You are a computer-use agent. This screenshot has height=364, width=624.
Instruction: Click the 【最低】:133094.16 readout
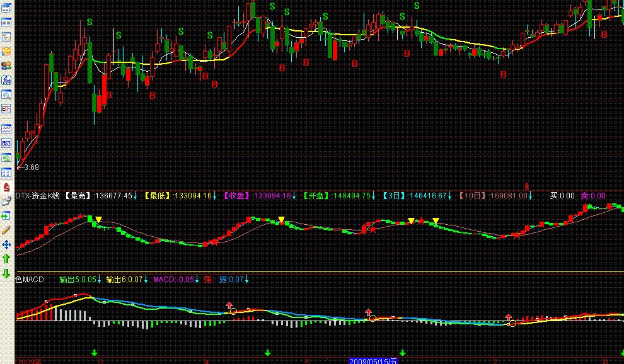(178, 195)
